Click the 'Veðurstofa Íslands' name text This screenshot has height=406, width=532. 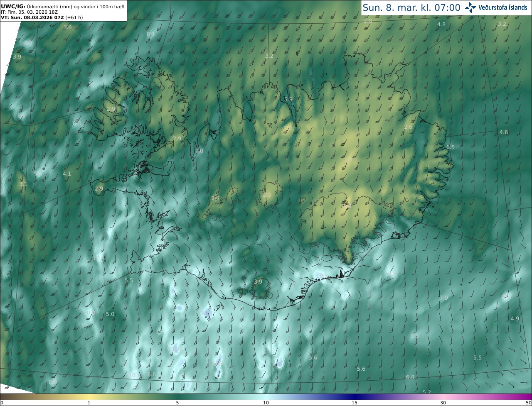pyautogui.click(x=503, y=7)
